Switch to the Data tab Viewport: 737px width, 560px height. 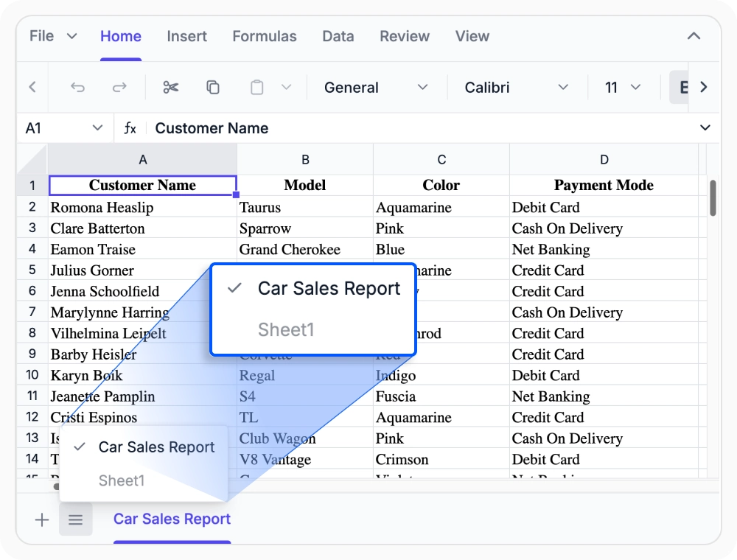tap(338, 36)
